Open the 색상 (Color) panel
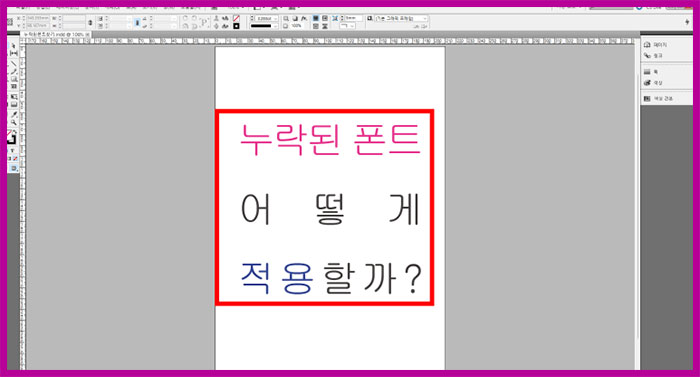The height and width of the screenshot is (377, 700). pos(653,83)
